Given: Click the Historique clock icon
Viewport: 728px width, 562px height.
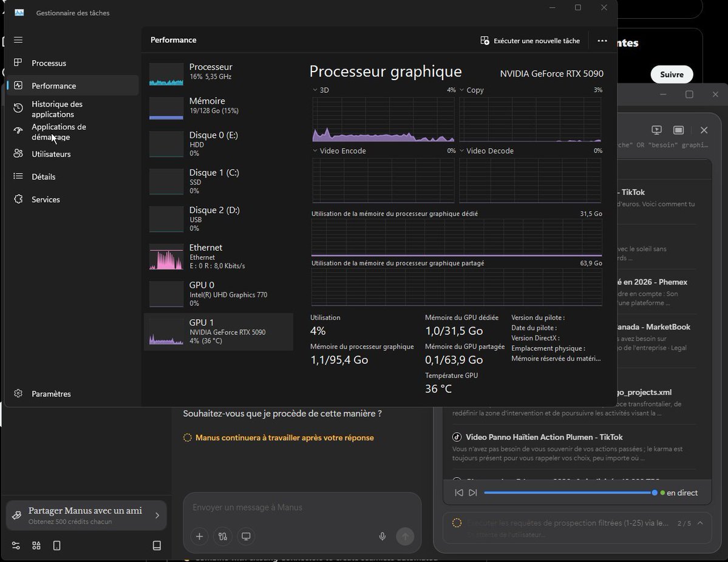Looking at the screenshot, I should click(x=18, y=108).
